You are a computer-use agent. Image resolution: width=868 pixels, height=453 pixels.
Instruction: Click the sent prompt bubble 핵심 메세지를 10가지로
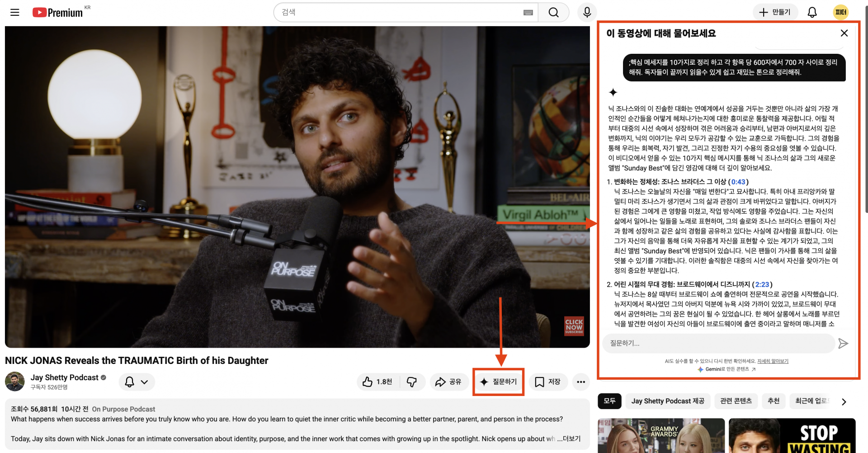[x=734, y=67]
